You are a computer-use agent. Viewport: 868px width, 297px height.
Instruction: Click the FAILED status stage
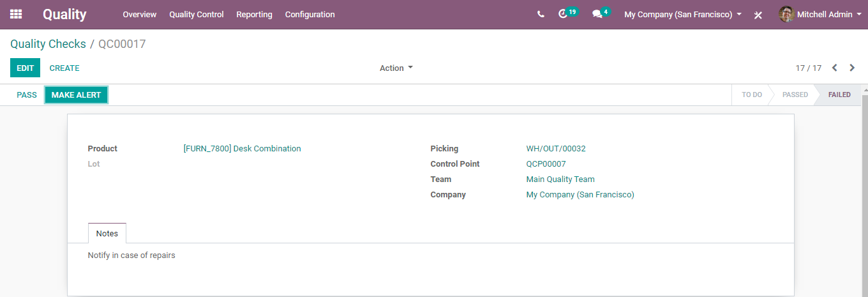[839, 95]
